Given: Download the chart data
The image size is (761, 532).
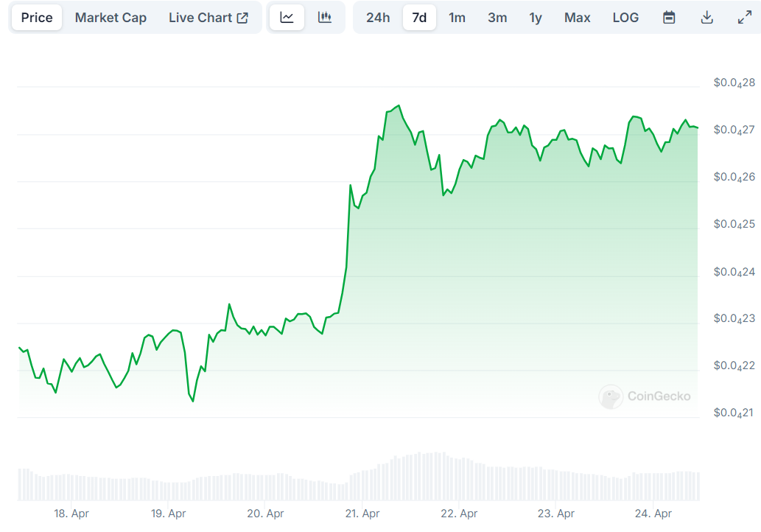Looking at the screenshot, I should pos(707,18).
